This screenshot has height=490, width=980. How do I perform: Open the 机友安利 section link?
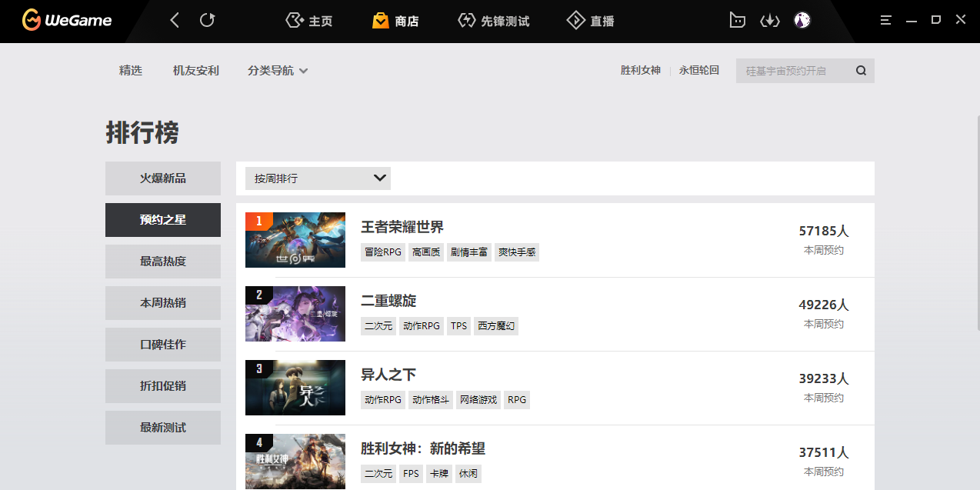[x=196, y=71]
